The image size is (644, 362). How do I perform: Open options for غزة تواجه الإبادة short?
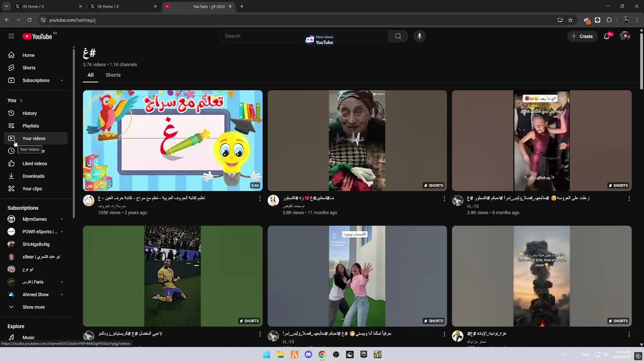(x=629, y=334)
